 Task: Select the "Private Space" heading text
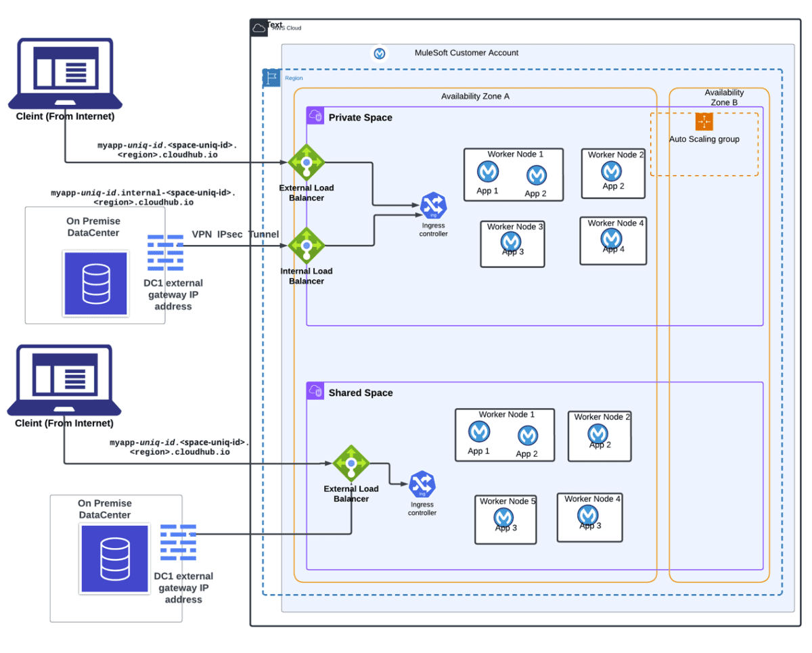click(361, 118)
